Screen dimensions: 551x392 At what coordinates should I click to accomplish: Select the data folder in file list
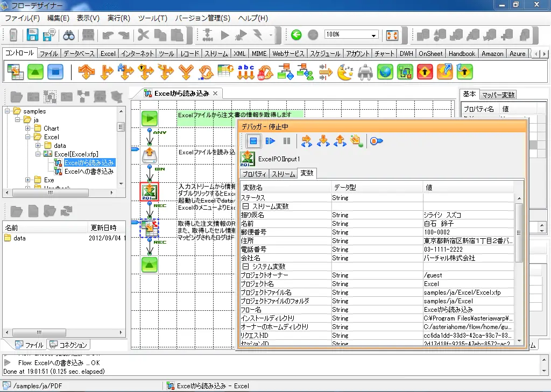(x=19, y=238)
